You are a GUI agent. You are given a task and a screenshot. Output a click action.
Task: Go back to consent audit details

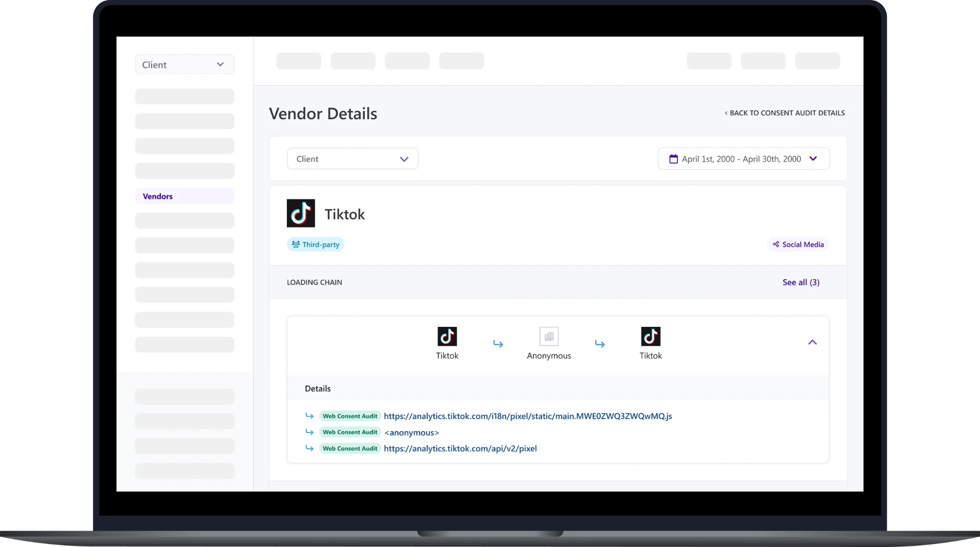coord(785,113)
